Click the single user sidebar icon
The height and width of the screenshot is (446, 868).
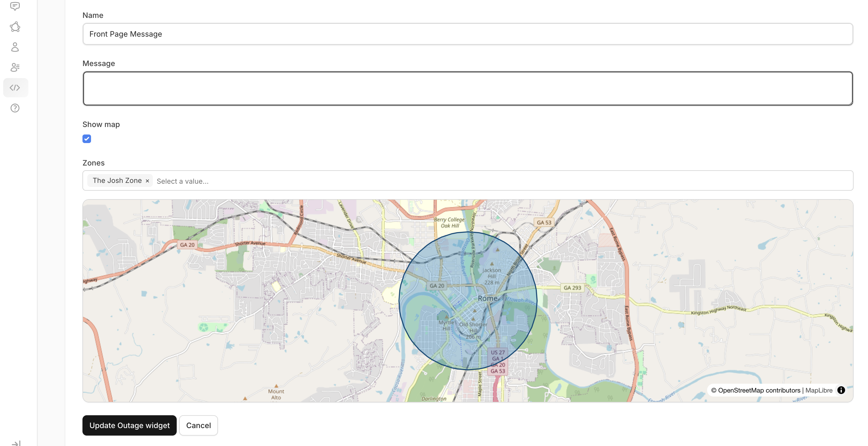coord(15,47)
